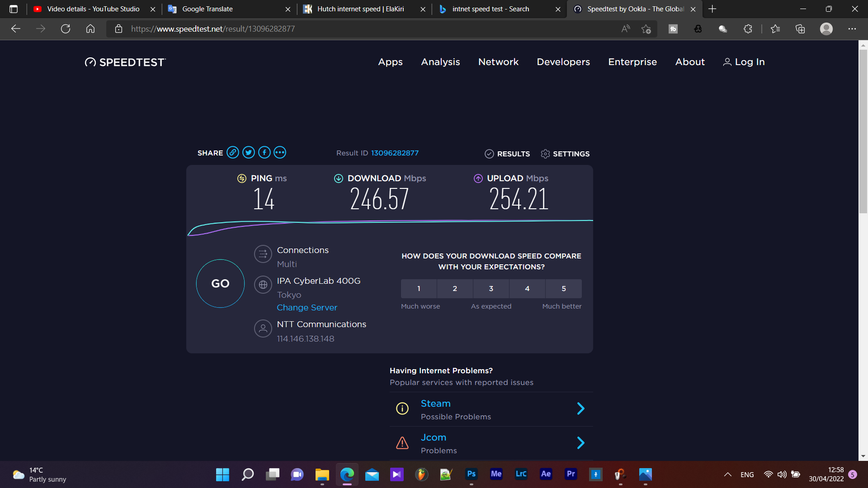Open Windows taskbar Search
Screen dimensions: 868x488
[247, 474]
